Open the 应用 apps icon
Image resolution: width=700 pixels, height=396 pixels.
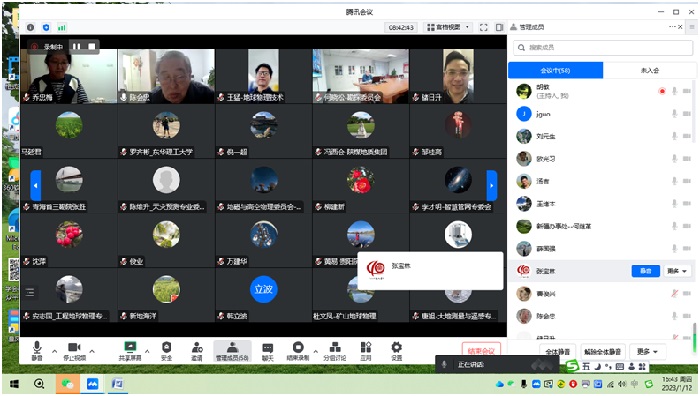click(x=366, y=350)
